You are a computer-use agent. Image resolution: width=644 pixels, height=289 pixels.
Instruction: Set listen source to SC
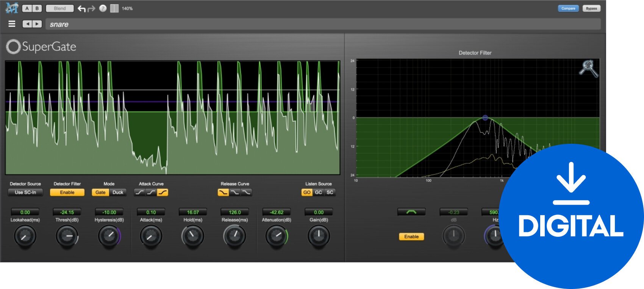pos(330,192)
